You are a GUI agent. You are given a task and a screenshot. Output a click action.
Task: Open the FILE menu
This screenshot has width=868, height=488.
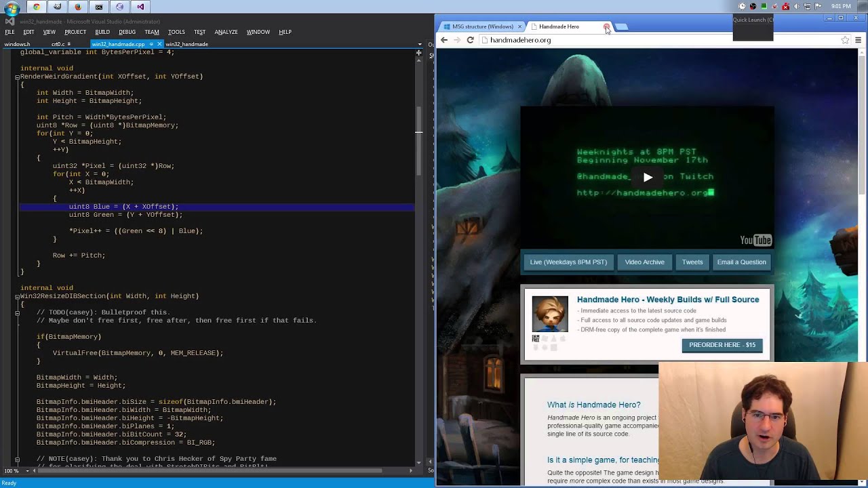pos(9,32)
